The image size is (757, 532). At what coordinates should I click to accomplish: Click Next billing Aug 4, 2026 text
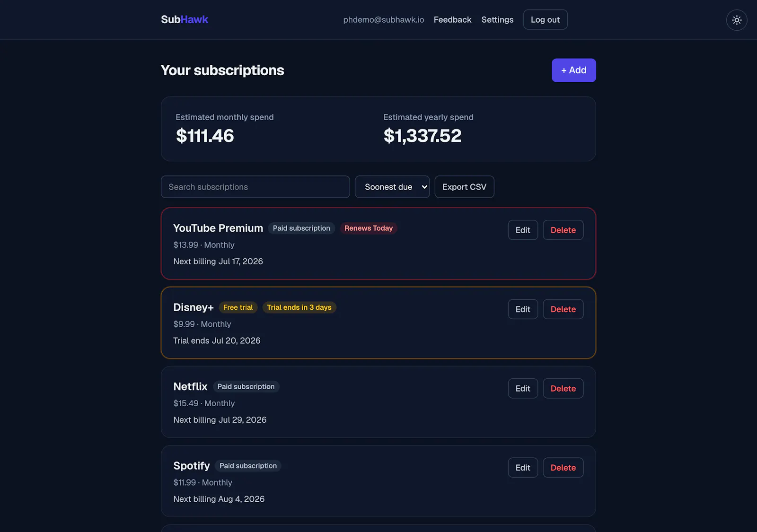pyautogui.click(x=219, y=499)
